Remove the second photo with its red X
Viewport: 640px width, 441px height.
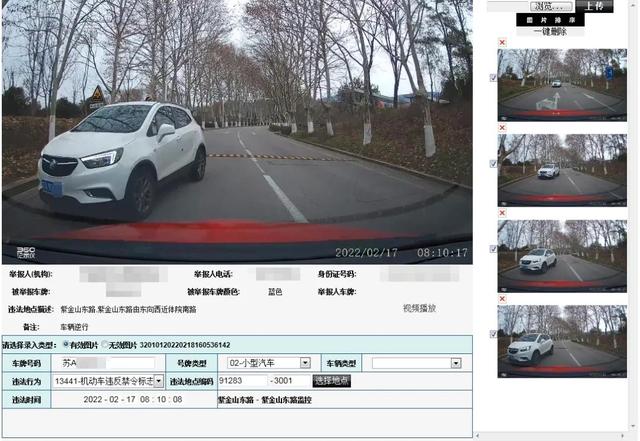point(502,126)
